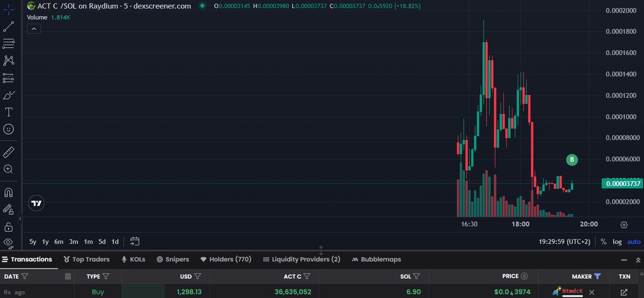The height and width of the screenshot is (298, 644).
Task: Open chart settings gear on the time axis
Action: coord(624,225)
